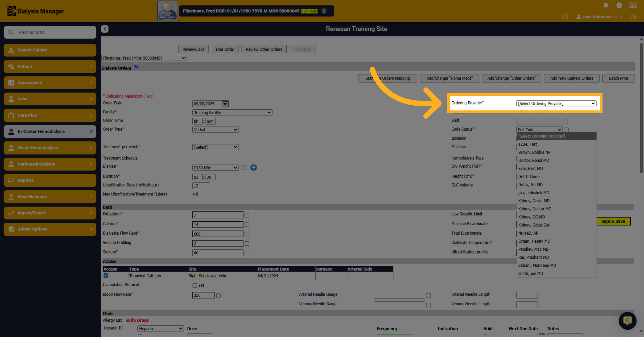
Task: Expand the Home Hemodialysis chevron
Action: tap(91, 148)
